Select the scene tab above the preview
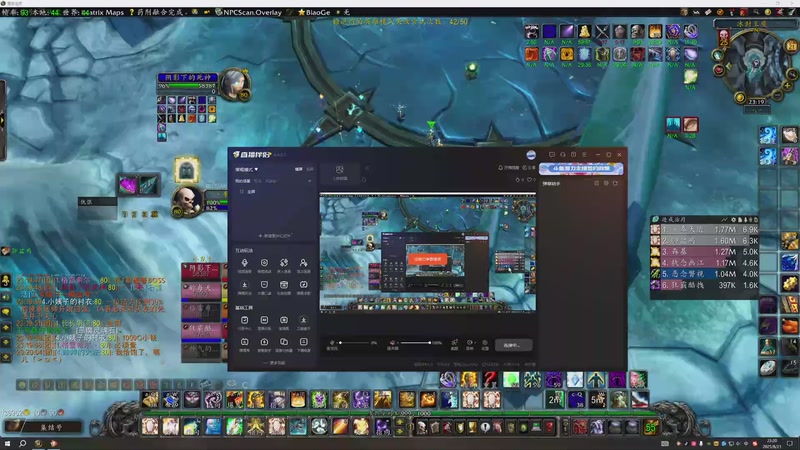Image resolution: width=800 pixels, height=450 pixels. tap(340, 172)
